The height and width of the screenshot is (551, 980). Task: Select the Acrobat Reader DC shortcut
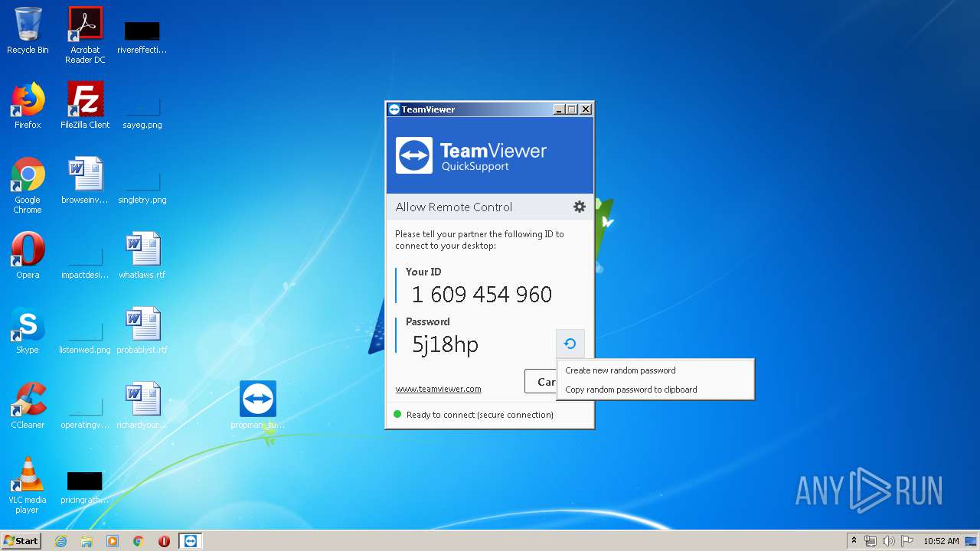[85, 35]
